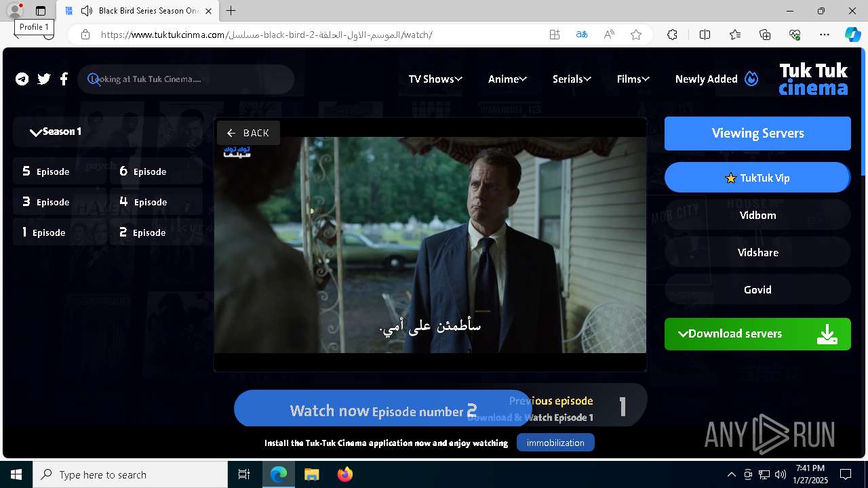The width and height of the screenshot is (868, 488).
Task: Collapse the Season 1 episode list
Action: point(107,131)
